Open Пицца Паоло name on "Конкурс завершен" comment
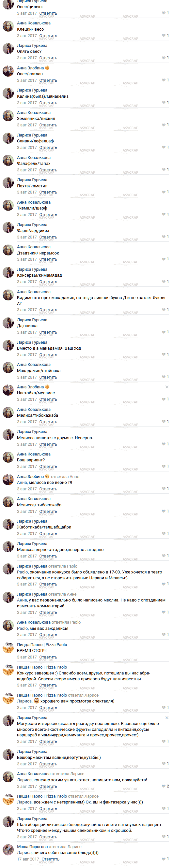Viewport: 173px width, 868px height. click(x=42, y=667)
